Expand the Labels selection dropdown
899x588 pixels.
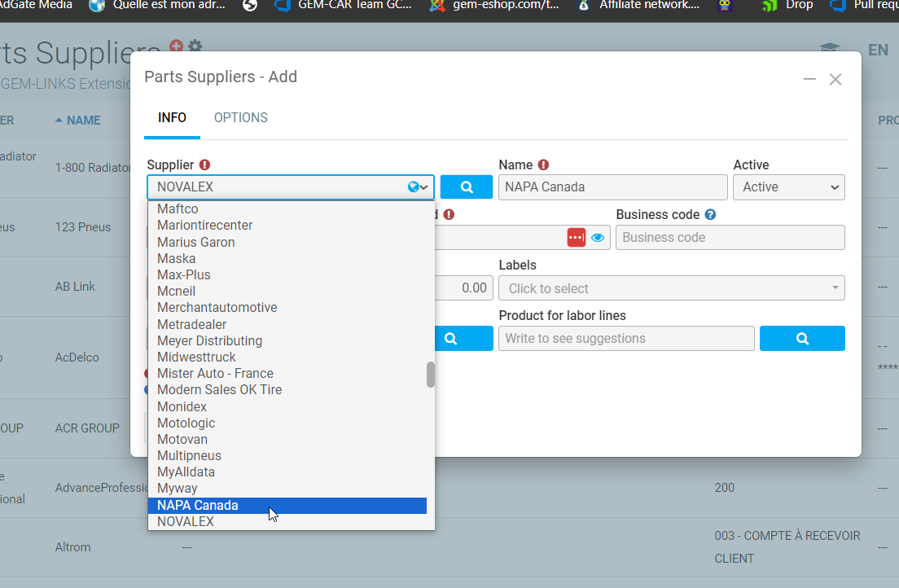pyautogui.click(x=671, y=288)
